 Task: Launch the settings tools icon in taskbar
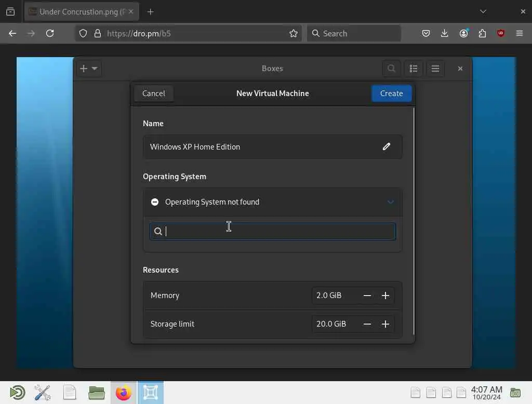[x=43, y=393]
